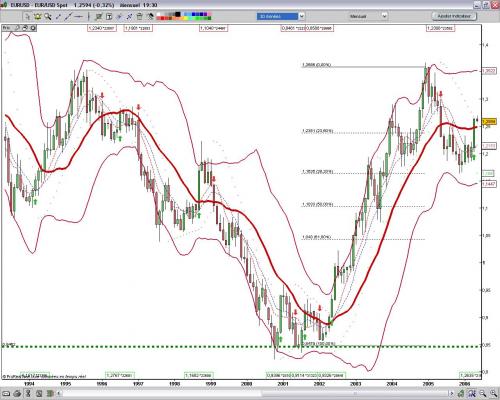Screen dimensions: 500x400
Task: Click the trash delete objects icon
Action: [x=139, y=16]
